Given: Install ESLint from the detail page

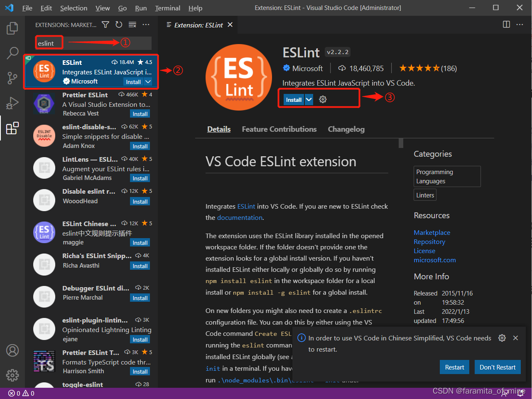Looking at the screenshot, I should click(x=294, y=99).
